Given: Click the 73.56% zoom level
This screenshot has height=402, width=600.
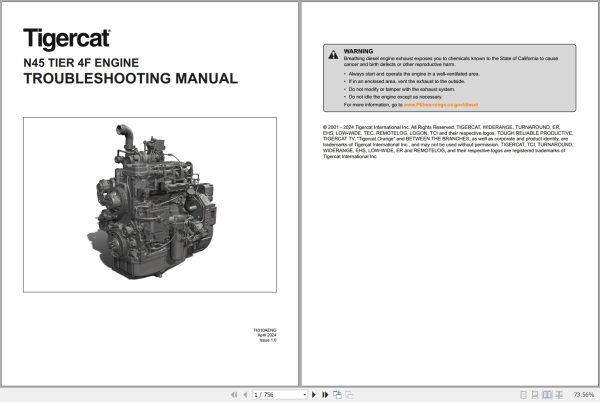Looking at the screenshot, I should 584,394.
